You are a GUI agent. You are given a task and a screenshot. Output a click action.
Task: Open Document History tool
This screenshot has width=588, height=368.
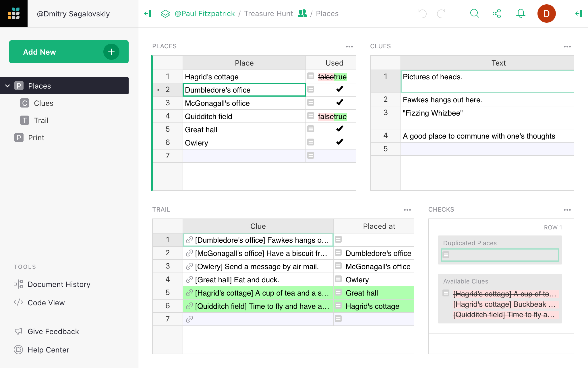59,284
